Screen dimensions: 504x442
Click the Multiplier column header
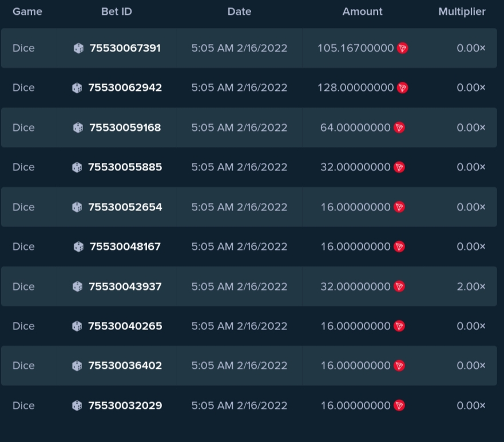(462, 12)
